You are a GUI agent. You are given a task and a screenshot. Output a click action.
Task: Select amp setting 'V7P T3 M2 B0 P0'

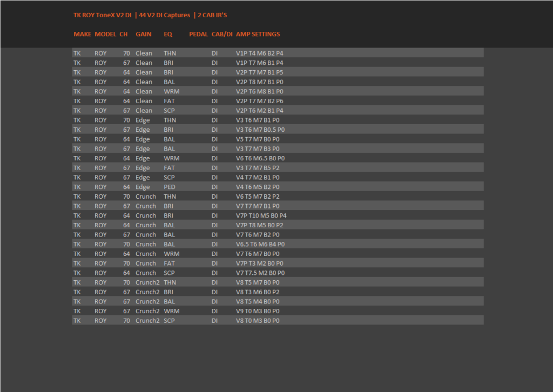(x=260, y=263)
